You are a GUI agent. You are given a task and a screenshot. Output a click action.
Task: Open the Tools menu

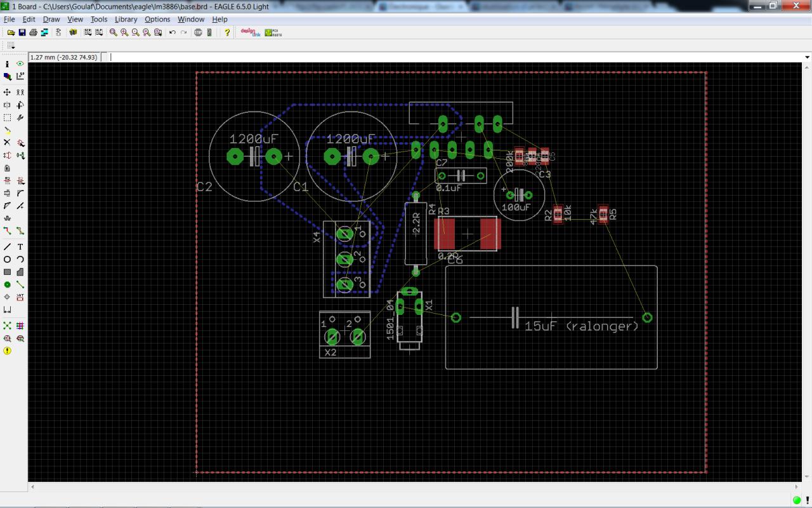pyautogui.click(x=98, y=19)
